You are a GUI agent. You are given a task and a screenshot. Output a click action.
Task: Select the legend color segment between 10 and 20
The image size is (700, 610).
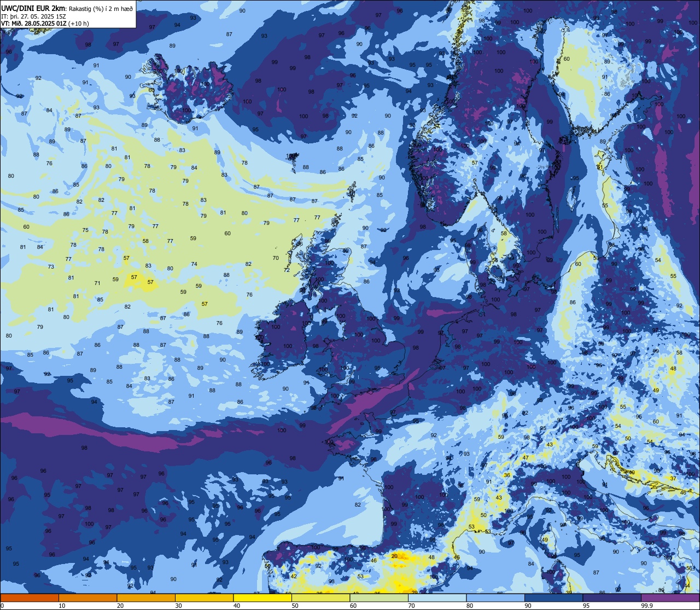(x=87, y=597)
